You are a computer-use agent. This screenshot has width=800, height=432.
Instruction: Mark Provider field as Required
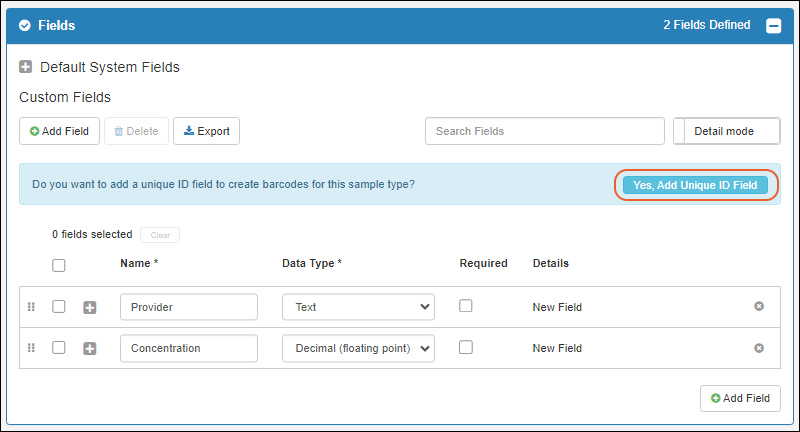coord(466,306)
